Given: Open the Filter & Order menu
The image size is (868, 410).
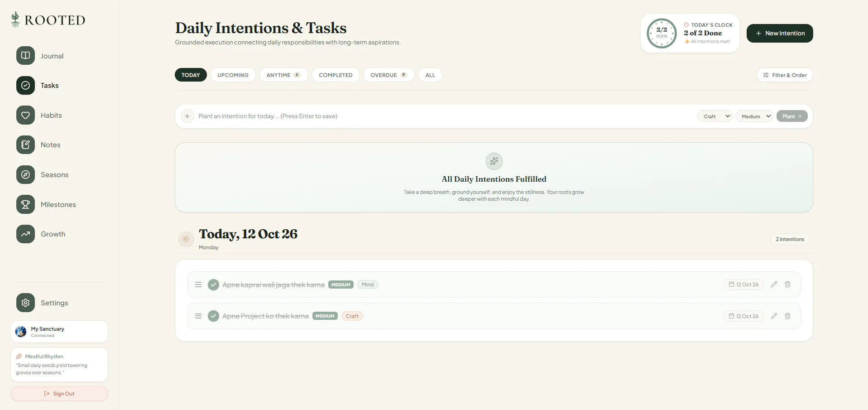Looking at the screenshot, I should pos(785,75).
